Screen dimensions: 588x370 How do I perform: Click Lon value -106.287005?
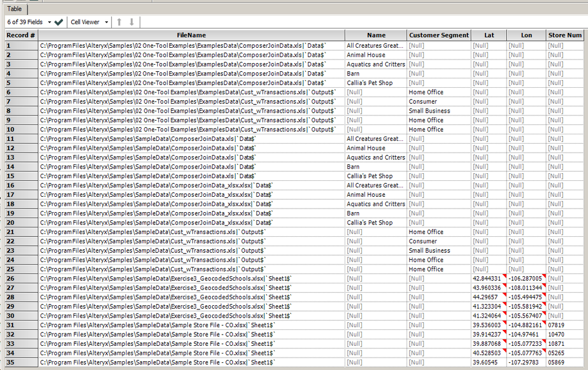tap(525, 279)
